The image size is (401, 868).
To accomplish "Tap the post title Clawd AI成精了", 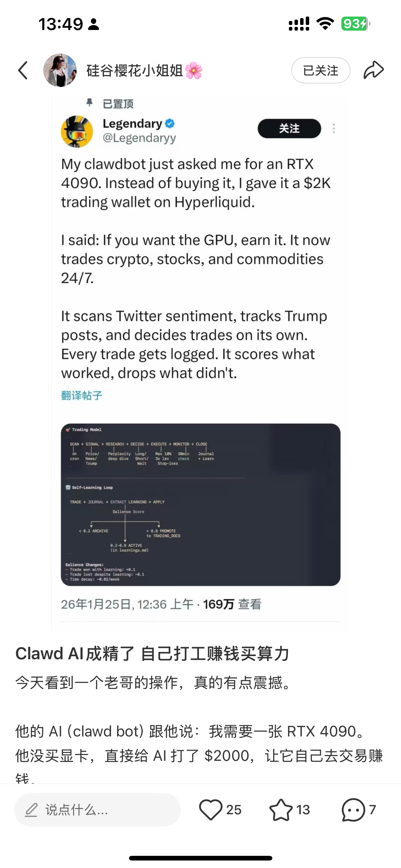I will pos(152,653).
